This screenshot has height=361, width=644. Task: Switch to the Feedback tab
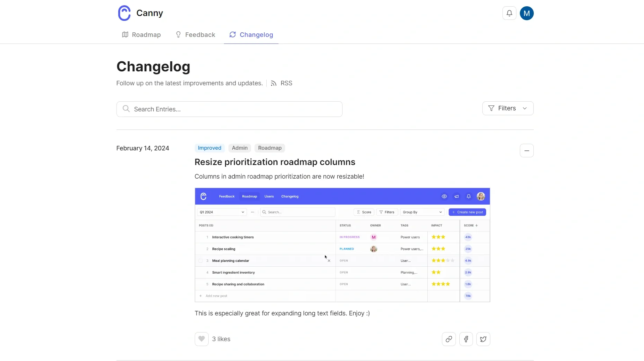195,35
